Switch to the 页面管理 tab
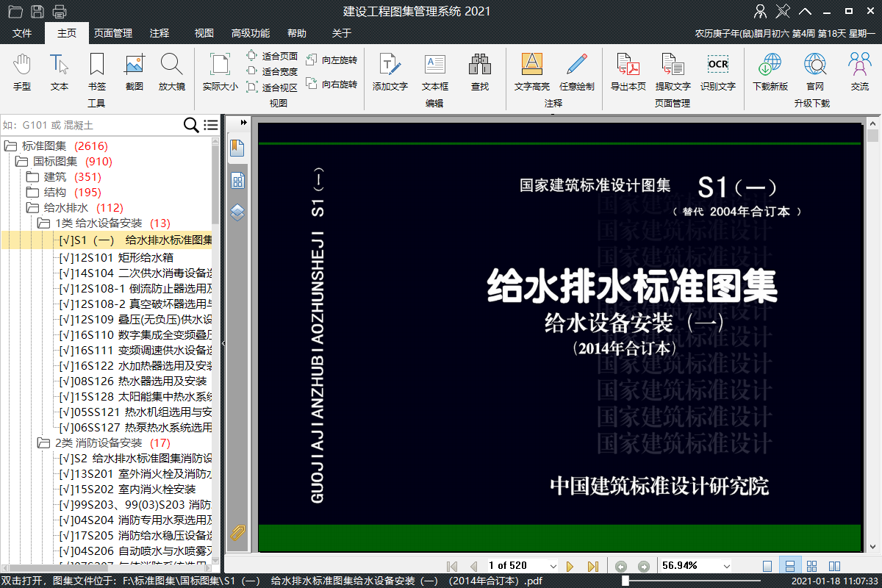 tap(112, 33)
